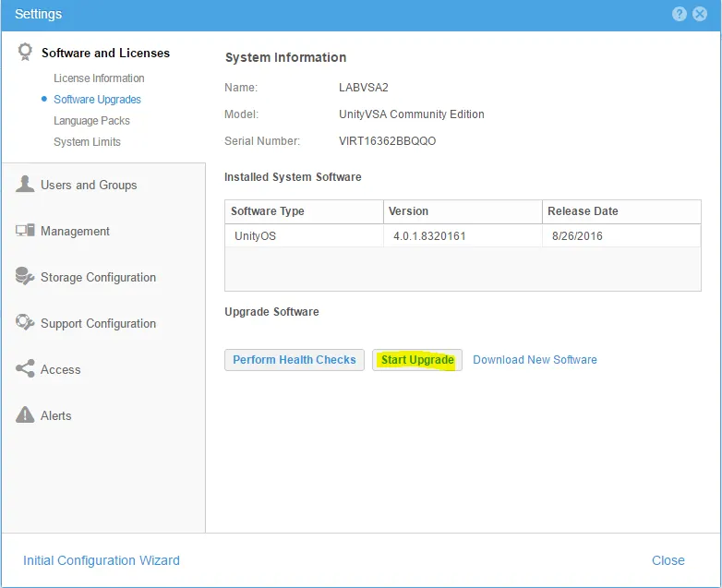Open Support Configuration settings
The height and width of the screenshot is (588, 722).
98,323
